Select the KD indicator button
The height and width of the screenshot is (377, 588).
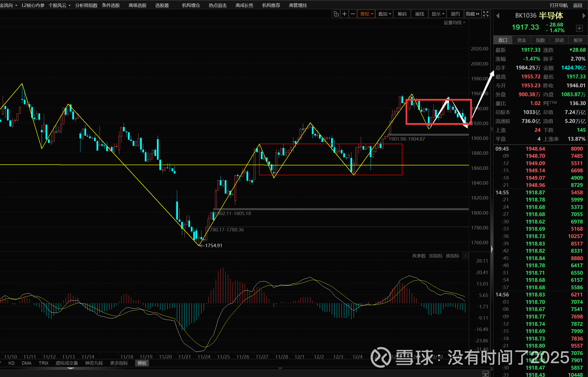point(11,363)
